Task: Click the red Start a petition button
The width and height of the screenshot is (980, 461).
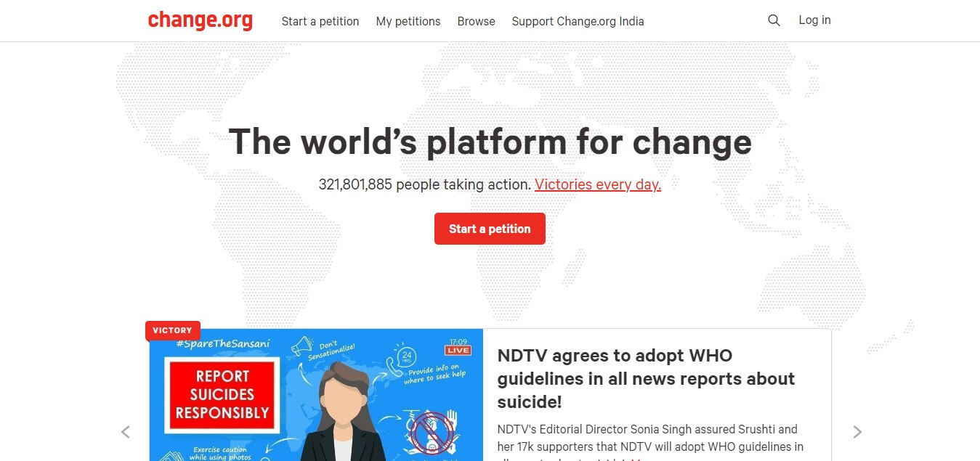Action: point(490,229)
